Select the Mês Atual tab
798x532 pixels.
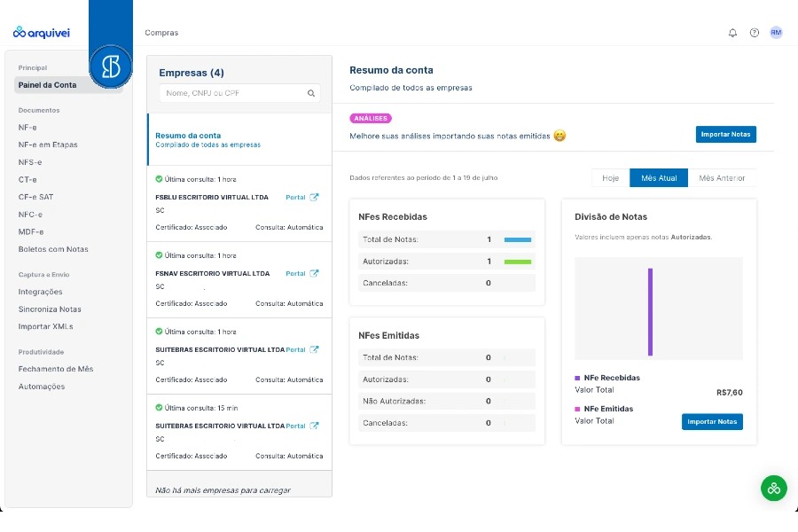(659, 177)
